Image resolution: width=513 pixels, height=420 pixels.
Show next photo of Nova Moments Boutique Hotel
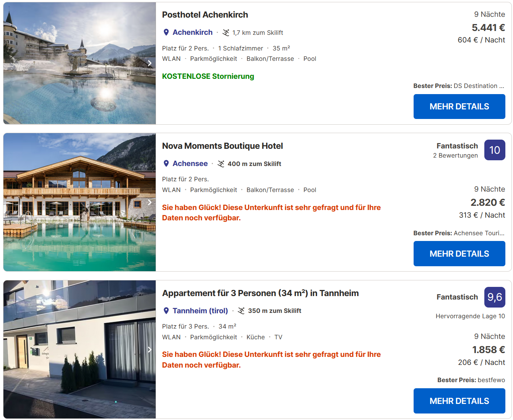coord(149,202)
